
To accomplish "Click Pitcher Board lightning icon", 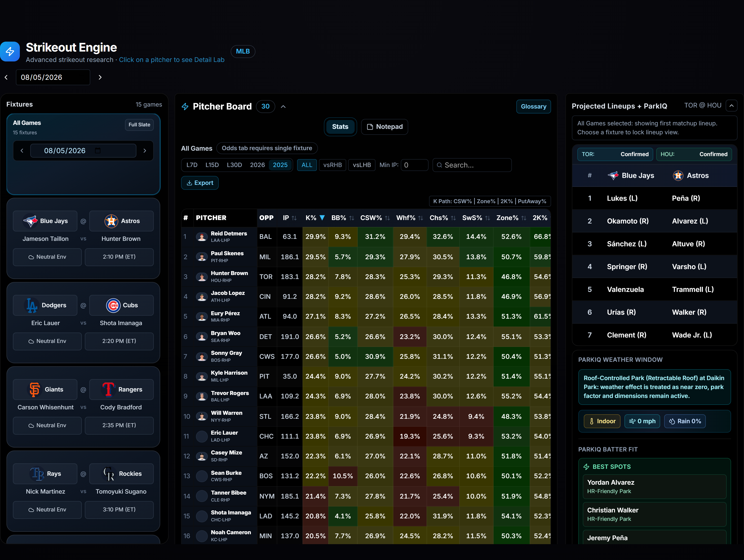I will click(185, 107).
